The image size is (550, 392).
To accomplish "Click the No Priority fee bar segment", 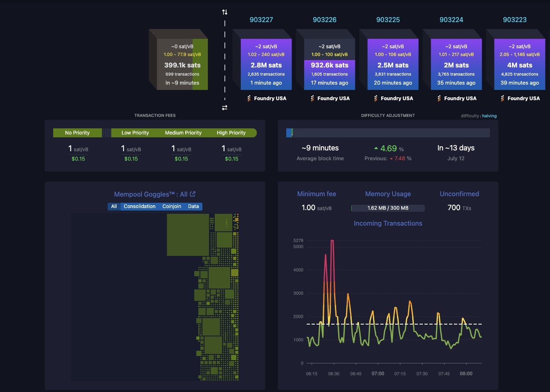I will pyautogui.click(x=77, y=133).
